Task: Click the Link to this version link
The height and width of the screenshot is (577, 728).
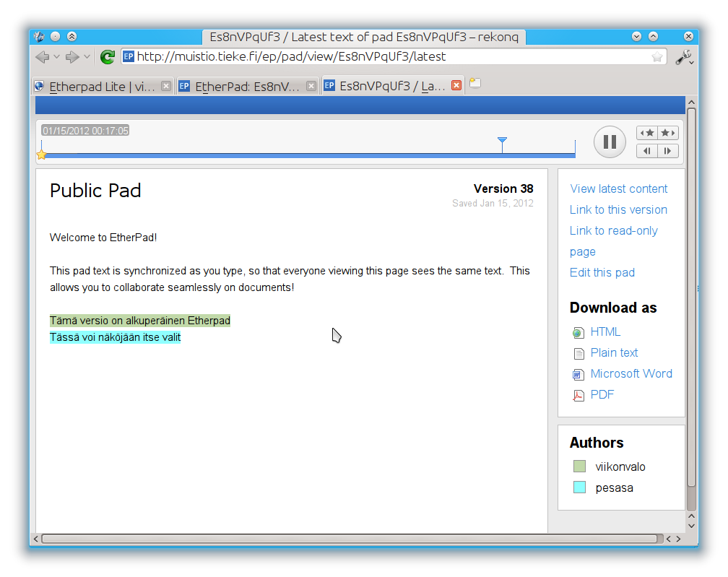Action: [x=618, y=210]
